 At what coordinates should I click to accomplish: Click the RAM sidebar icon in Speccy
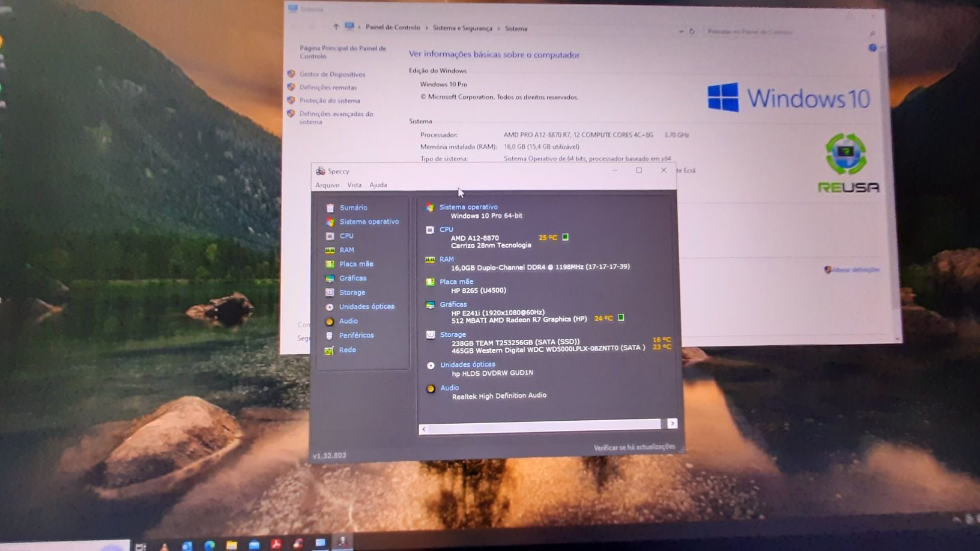pyautogui.click(x=330, y=250)
